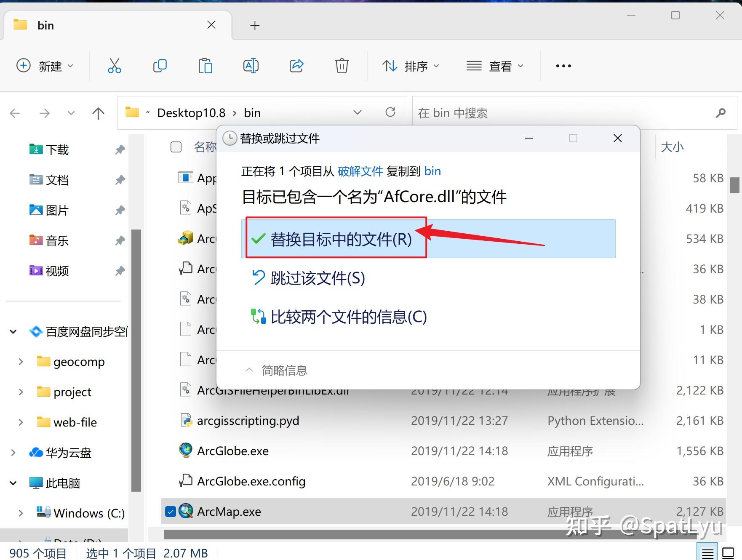Collapse the This PC node
This screenshot has height=560, width=742.
(x=13, y=483)
